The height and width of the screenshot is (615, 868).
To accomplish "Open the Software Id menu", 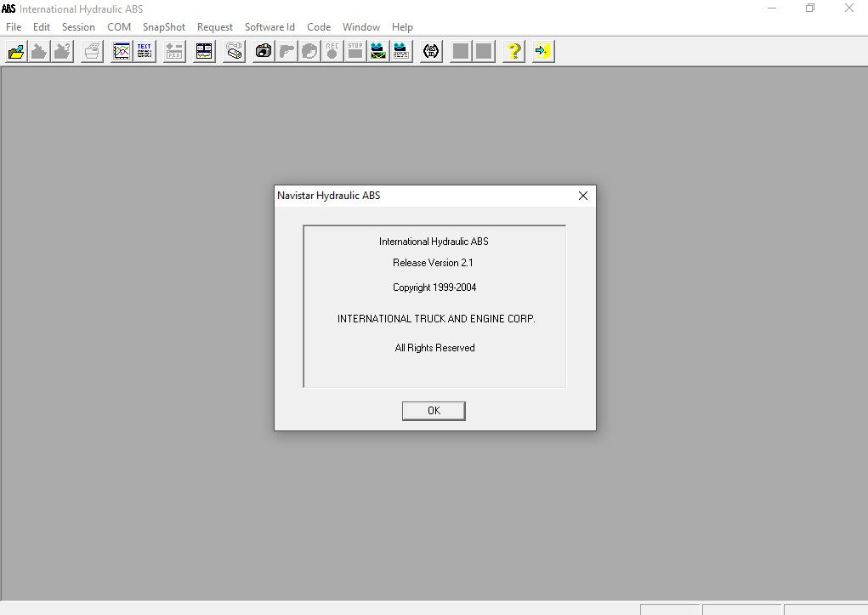I will coord(269,27).
